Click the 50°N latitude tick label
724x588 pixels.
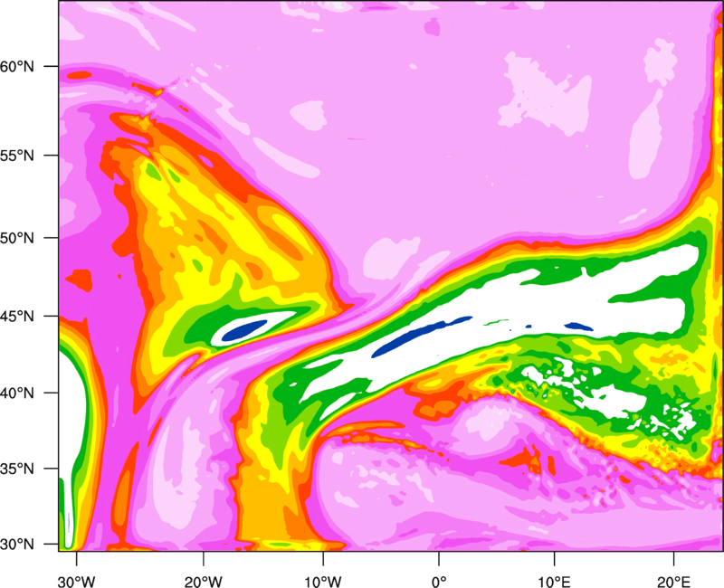point(17,238)
